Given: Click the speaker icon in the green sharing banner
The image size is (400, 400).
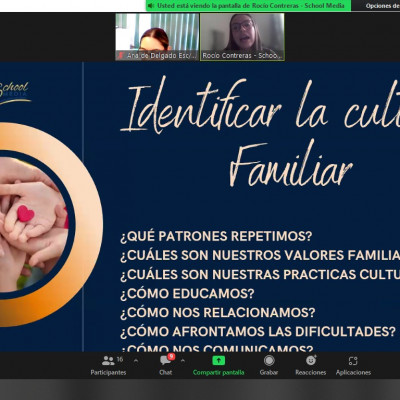Looking at the screenshot, I should coord(151,6).
